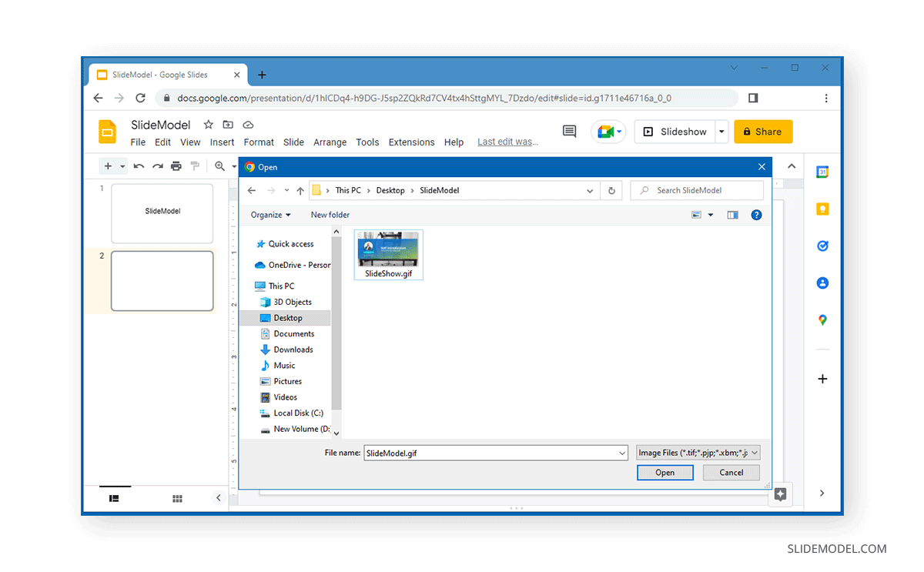
Task: Click Open button in the dialog
Action: 665,473
